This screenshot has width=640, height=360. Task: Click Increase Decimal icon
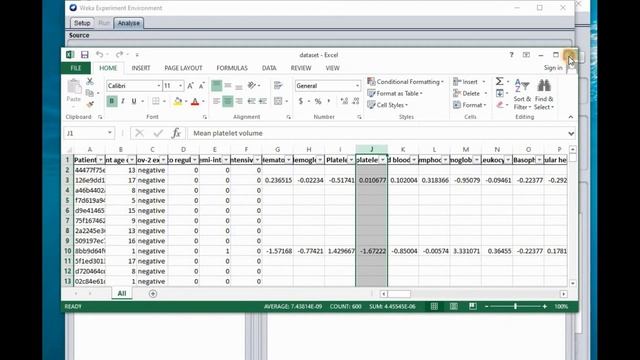(344, 101)
